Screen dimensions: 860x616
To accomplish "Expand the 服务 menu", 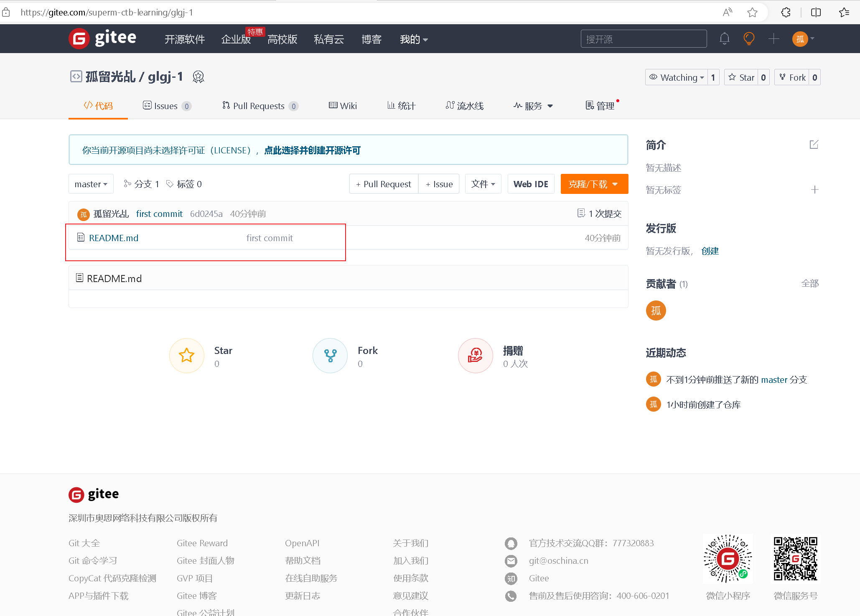I will (533, 106).
